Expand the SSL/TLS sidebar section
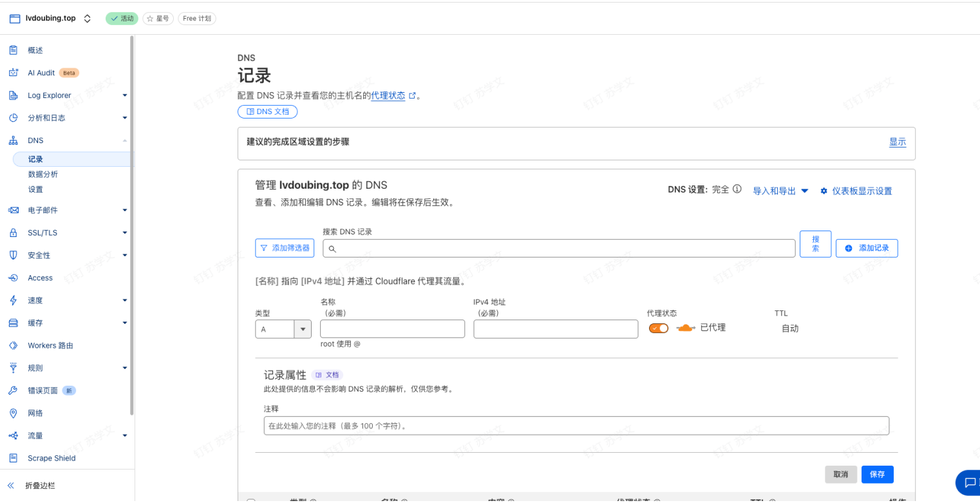 124,233
